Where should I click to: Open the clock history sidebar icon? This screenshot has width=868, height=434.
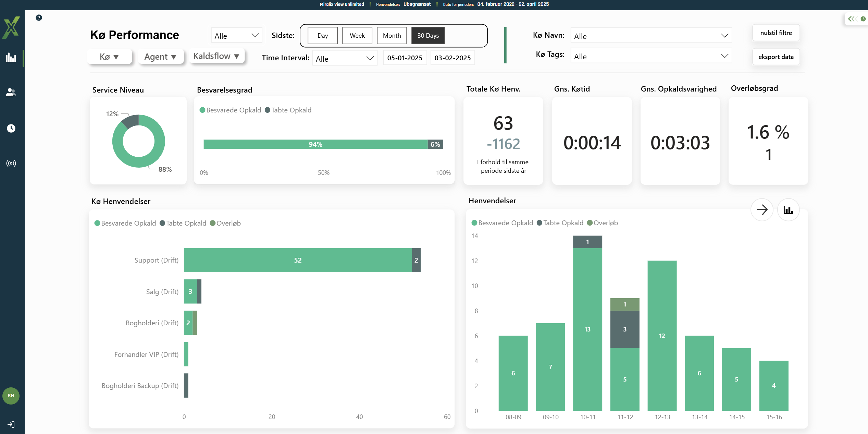(x=11, y=128)
